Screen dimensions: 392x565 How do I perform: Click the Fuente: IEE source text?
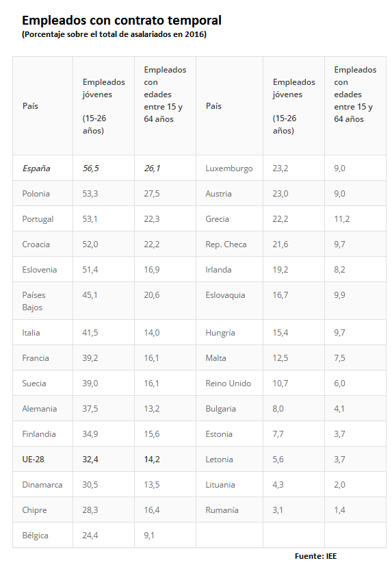coord(315,556)
